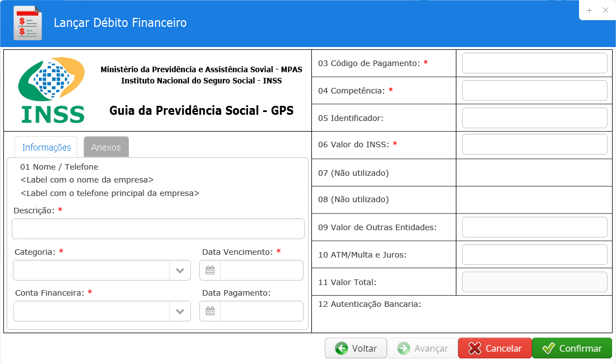Click the plus icon at top right
The width and height of the screenshot is (616, 364).
pyautogui.click(x=589, y=10)
